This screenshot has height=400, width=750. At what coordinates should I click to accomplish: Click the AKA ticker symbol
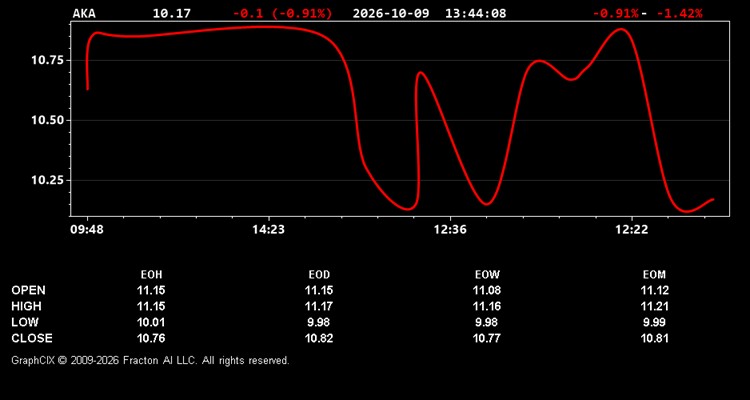[84, 13]
